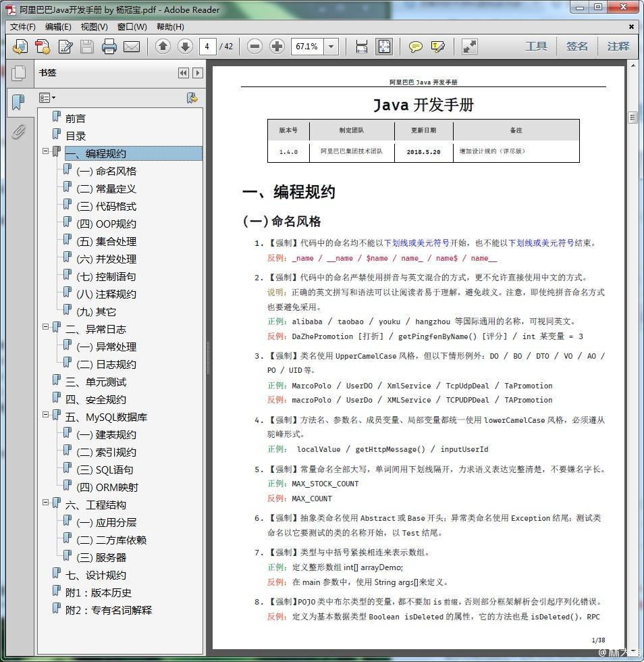Collapse the 五、MySQL数据库 bookmark node
Screen dimensions: 644x662
coord(45,414)
